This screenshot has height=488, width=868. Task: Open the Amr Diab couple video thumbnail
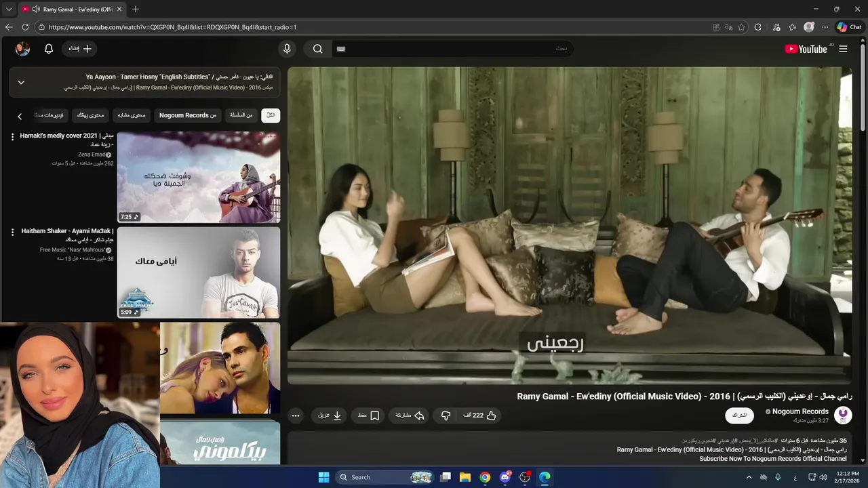click(220, 367)
